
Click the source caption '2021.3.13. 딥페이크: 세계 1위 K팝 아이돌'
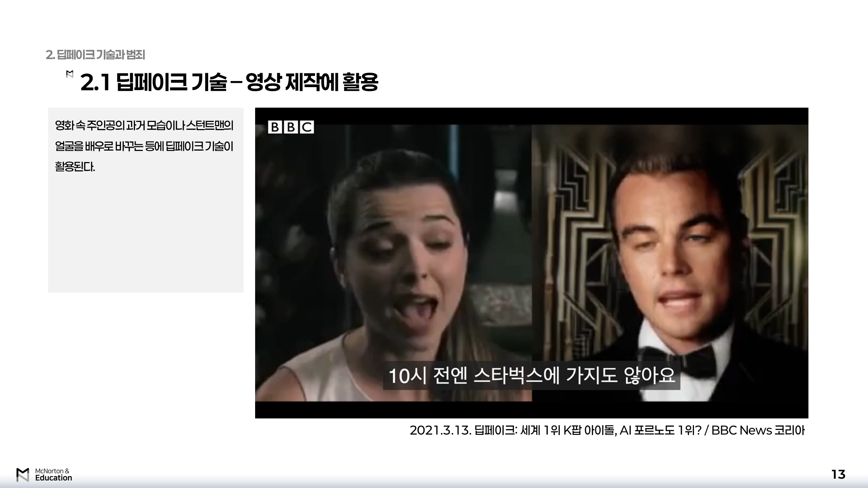tap(607, 430)
